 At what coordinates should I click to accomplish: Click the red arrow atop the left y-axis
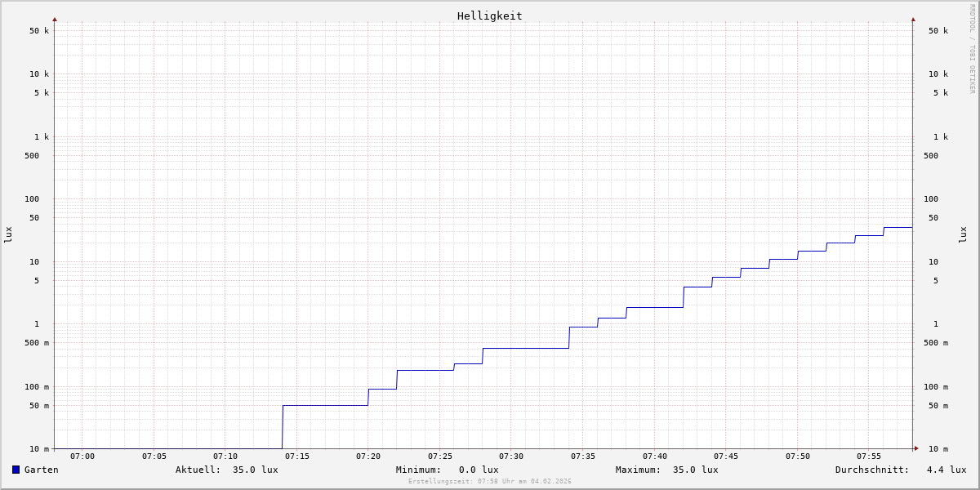pyautogui.click(x=55, y=19)
